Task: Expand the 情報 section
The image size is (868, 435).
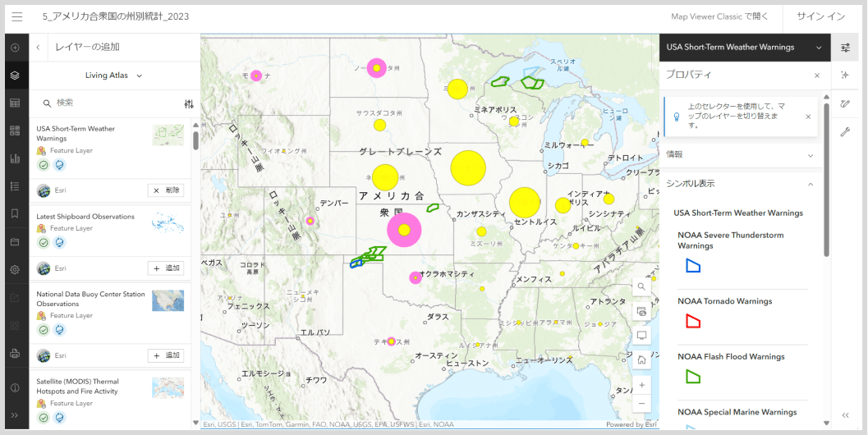Action: pos(740,155)
